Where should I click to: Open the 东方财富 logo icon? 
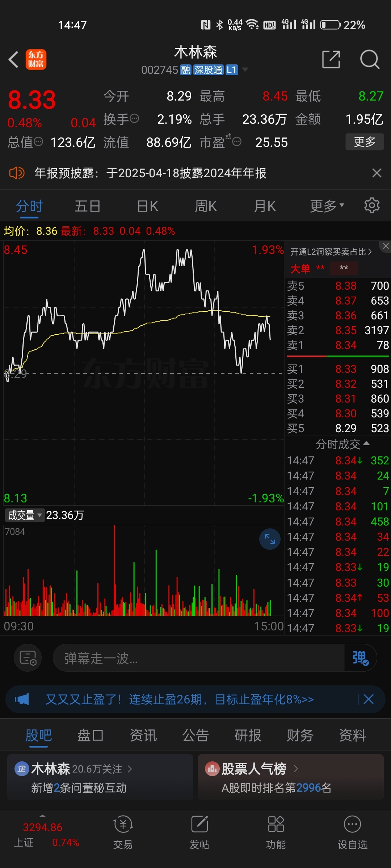point(36,59)
